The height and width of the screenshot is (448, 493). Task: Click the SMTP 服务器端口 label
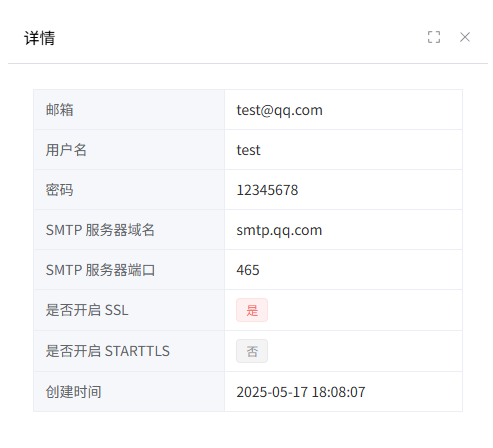(x=100, y=270)
